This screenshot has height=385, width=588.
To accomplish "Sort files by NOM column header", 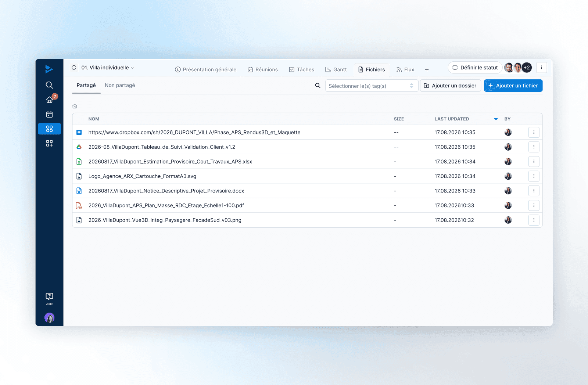I will 94,119.
